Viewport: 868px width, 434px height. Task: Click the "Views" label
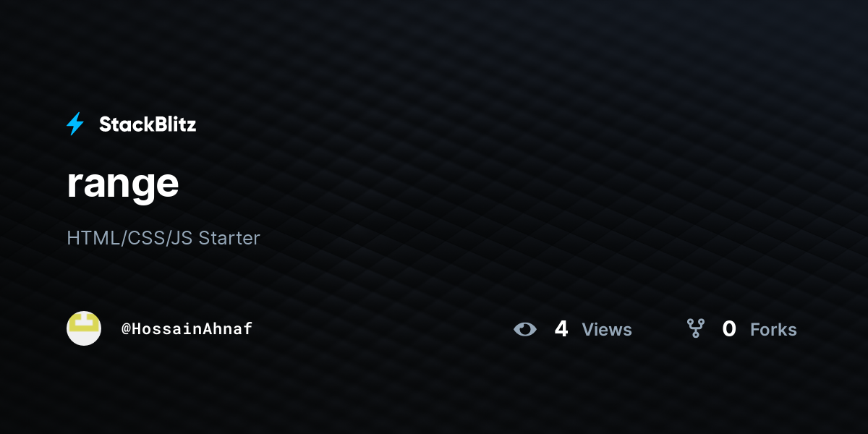(607, 330)
